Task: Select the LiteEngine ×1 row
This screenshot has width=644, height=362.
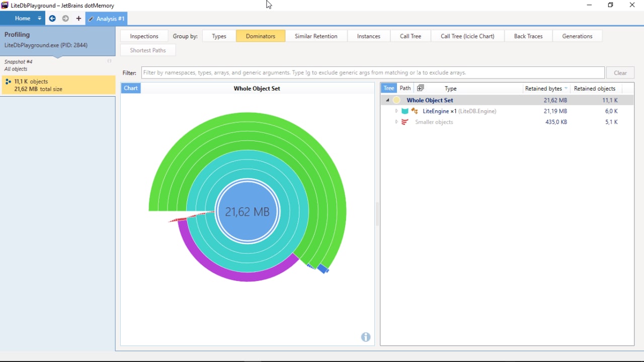Action: point(507,111)
